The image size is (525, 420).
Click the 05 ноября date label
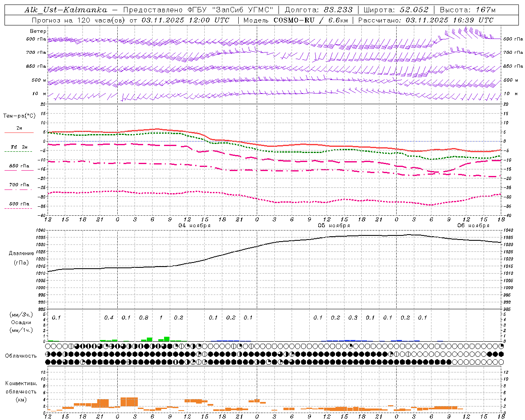point(334,226)
